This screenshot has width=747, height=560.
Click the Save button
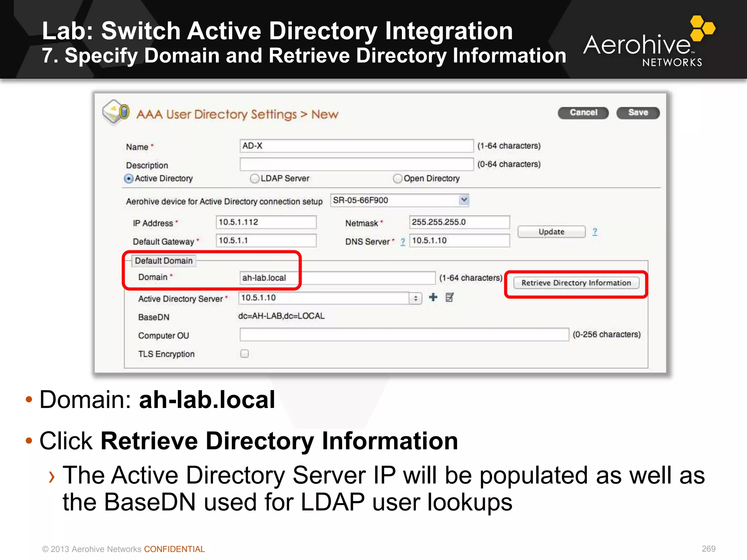[x=638, y=113]
